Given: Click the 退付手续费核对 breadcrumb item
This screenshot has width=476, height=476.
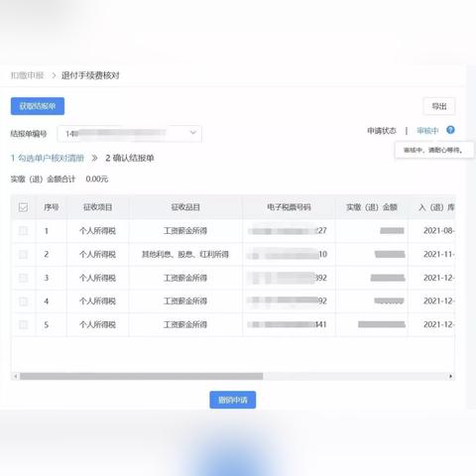Looking at the screenshot, I should [x=90, y=75].
